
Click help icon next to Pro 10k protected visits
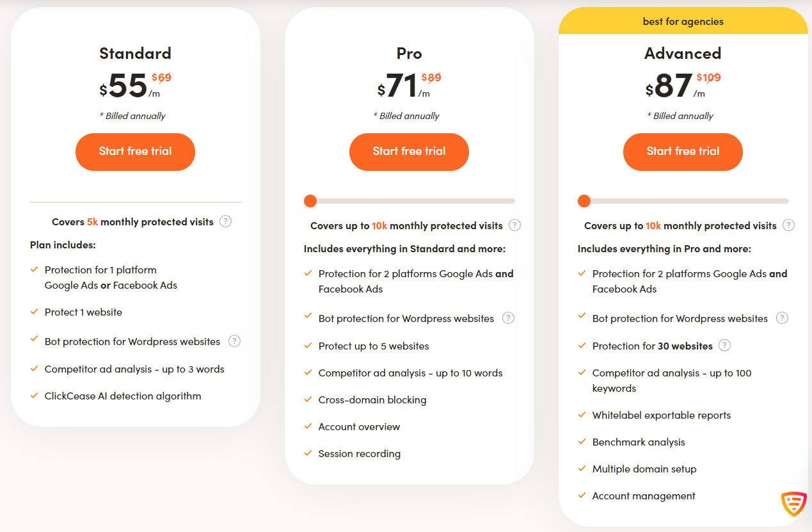point(514,225)
